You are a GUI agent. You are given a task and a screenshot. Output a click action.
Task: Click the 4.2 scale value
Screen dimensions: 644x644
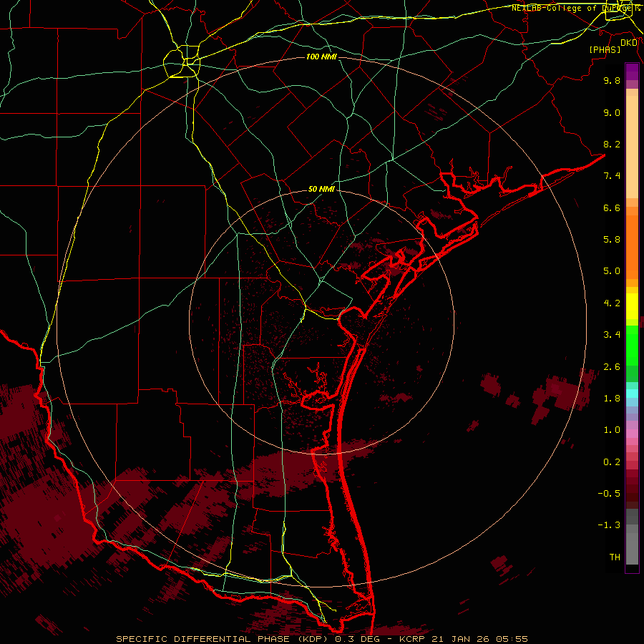click(x=612, y=303)
